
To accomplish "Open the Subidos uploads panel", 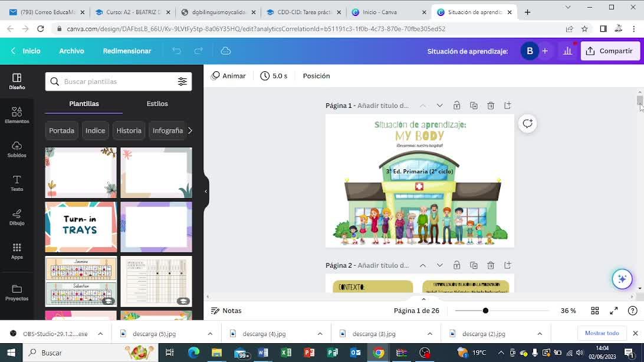I will point(17,149).
